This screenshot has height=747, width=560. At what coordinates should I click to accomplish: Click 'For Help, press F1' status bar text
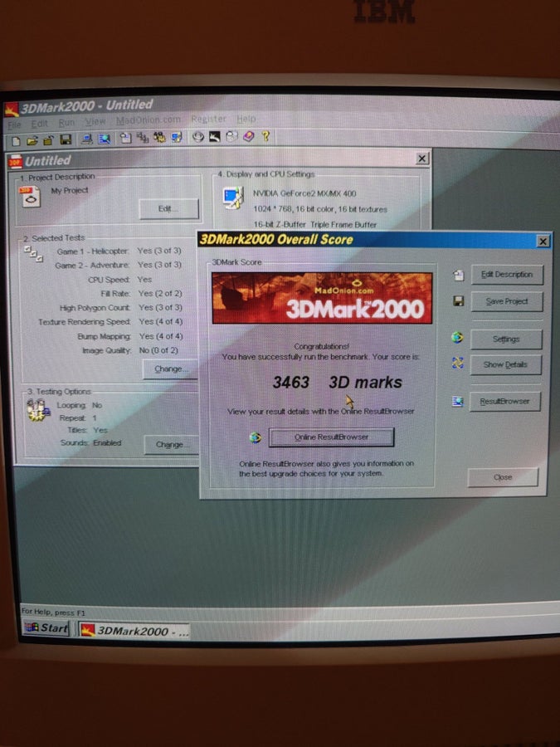53,613
